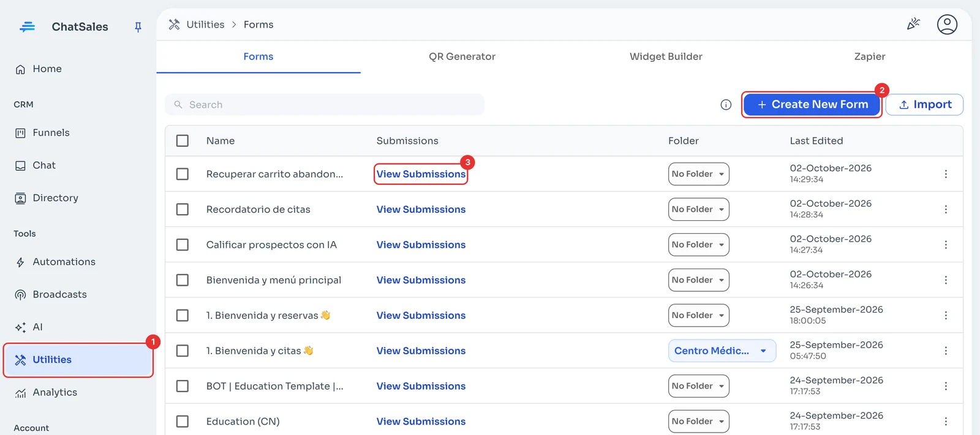Image resolution: width=980 pixels, height=435 pixels.
Task: Open folder dropdown for Education (CN)
Action: click(699, 422)
